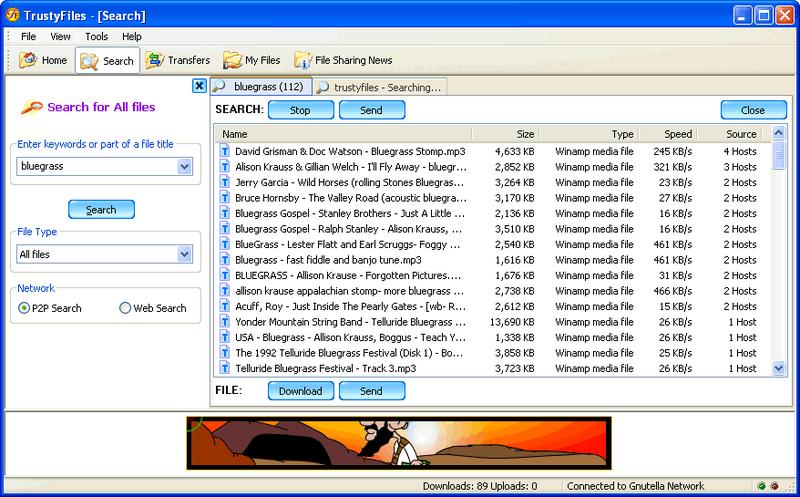Click the '245 KB/s' speed cell

[672, 152]
